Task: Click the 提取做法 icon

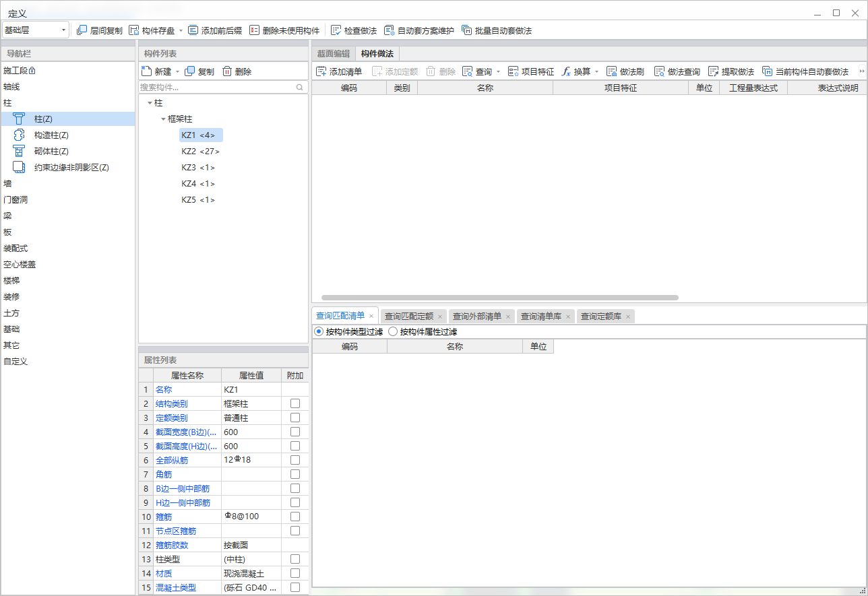Action: tap(713, 71)
